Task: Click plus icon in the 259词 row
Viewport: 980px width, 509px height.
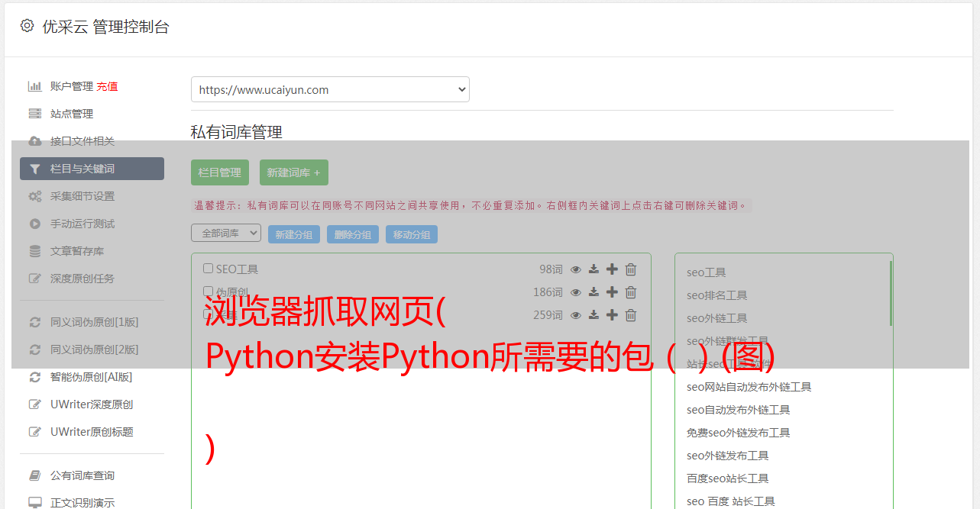Action: pyautogui.click(x=612, y=315)
